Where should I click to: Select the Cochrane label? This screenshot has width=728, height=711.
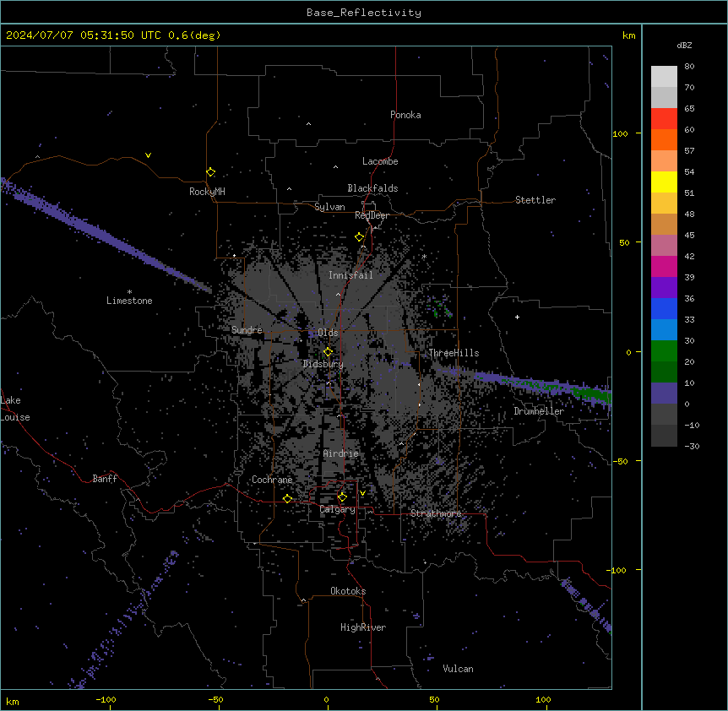(272, 480)
